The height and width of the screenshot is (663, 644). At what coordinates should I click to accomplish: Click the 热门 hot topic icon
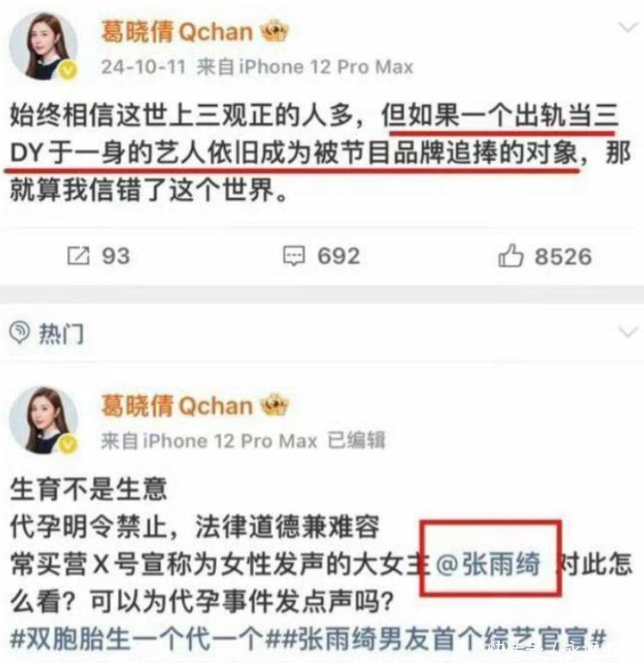coord(20,331)
